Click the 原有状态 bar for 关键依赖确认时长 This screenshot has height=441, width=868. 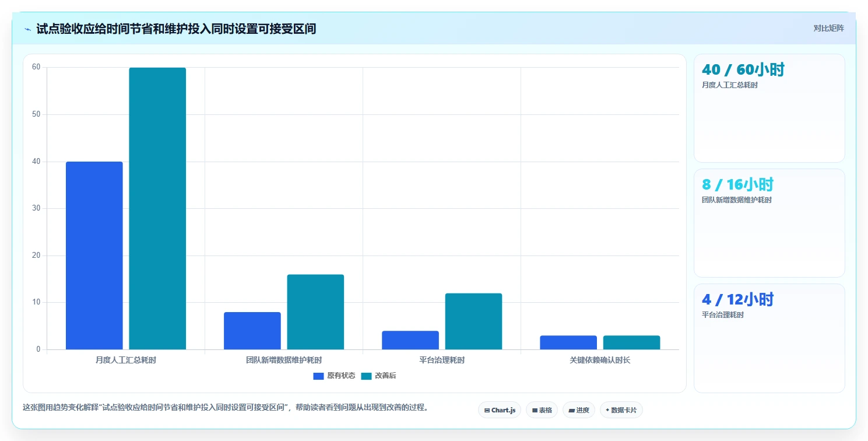coord(568,342)
